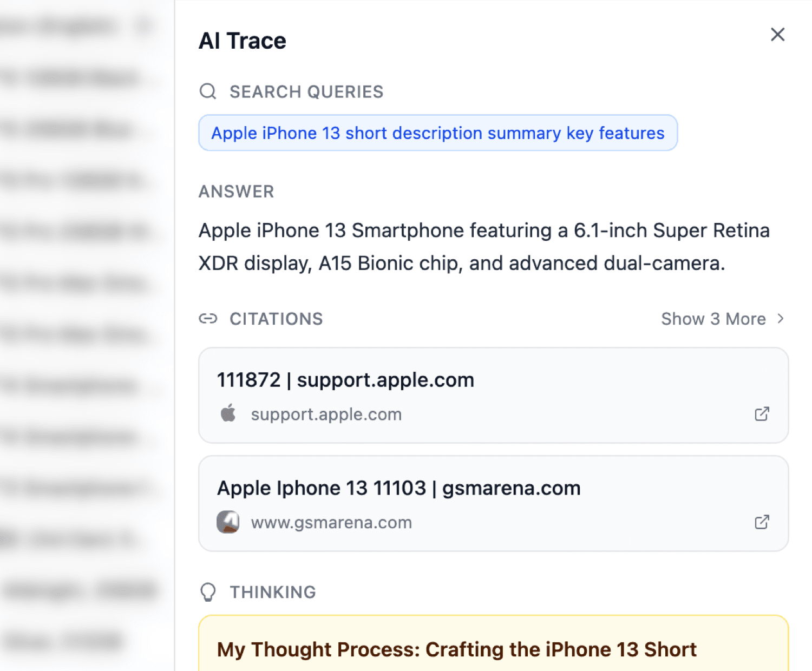Close the AI Trace panel
Screen dimensions: 812x671
click(777, 35)
